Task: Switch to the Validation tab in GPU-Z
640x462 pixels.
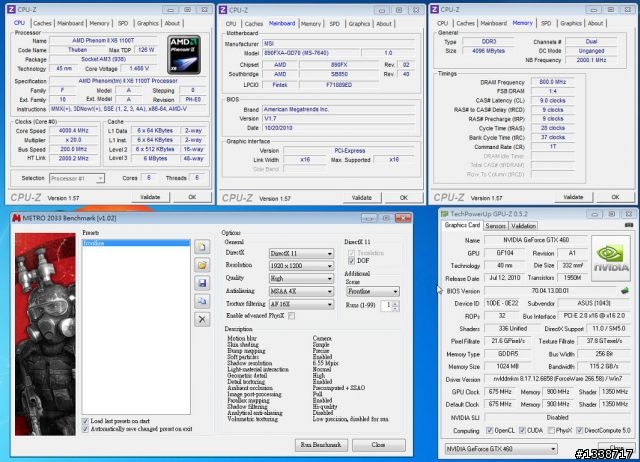Action: [x=523, y=226]
